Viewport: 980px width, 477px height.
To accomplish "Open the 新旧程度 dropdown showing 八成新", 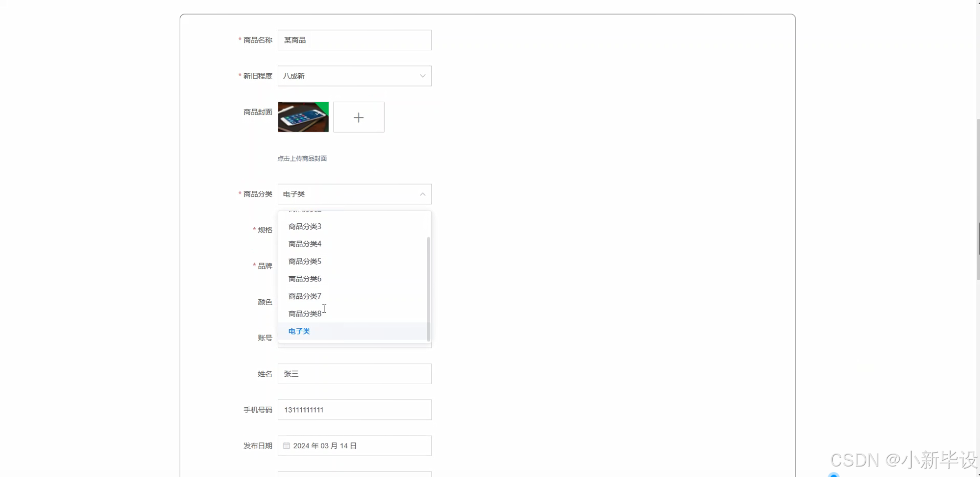I will [x=354, y=76].
